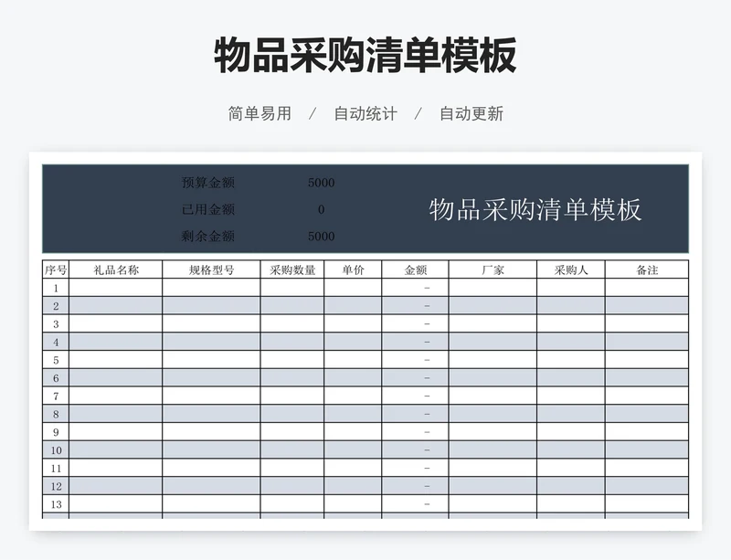Select the 单价 column header
The height and width of the screenshot is (560, 731).
(353, 269)
